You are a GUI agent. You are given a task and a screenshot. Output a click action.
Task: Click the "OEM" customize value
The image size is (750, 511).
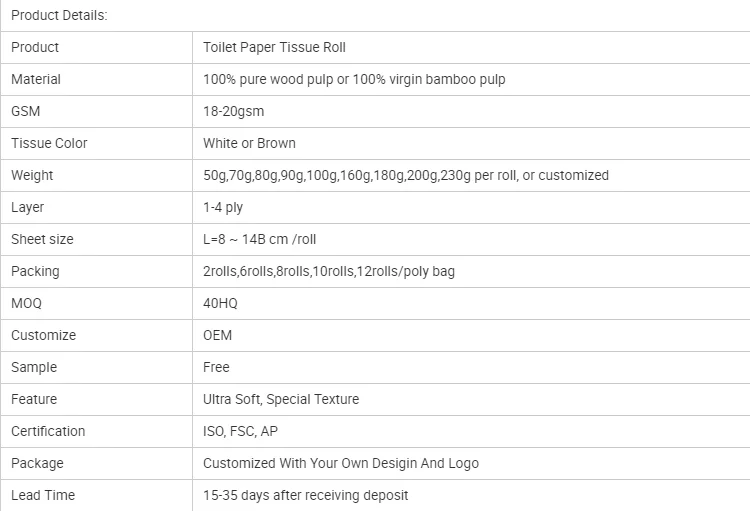pyautogui.click(x=217, y=335)
